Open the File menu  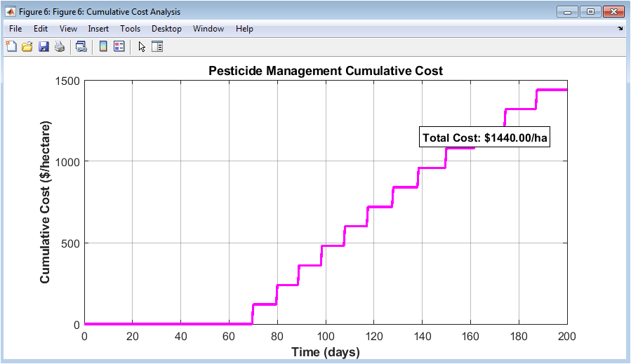[15, 29]
